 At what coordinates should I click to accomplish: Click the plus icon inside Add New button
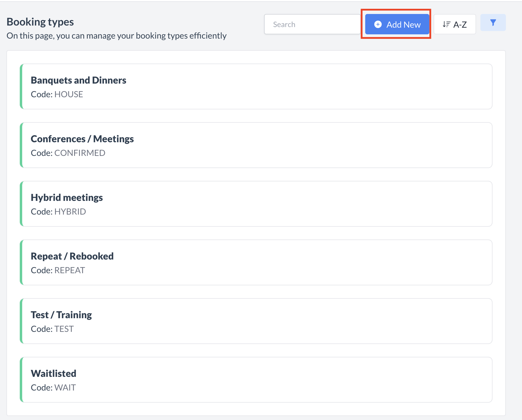[x=378, y=24]
